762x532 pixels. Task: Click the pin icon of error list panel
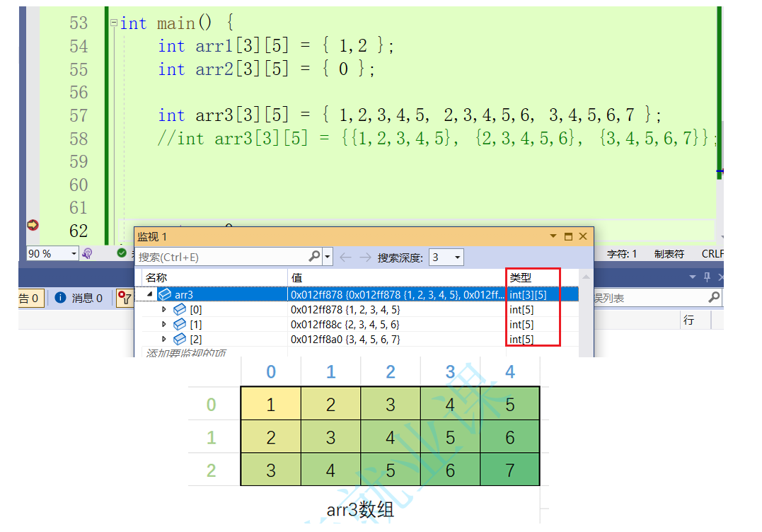(707, 277)
